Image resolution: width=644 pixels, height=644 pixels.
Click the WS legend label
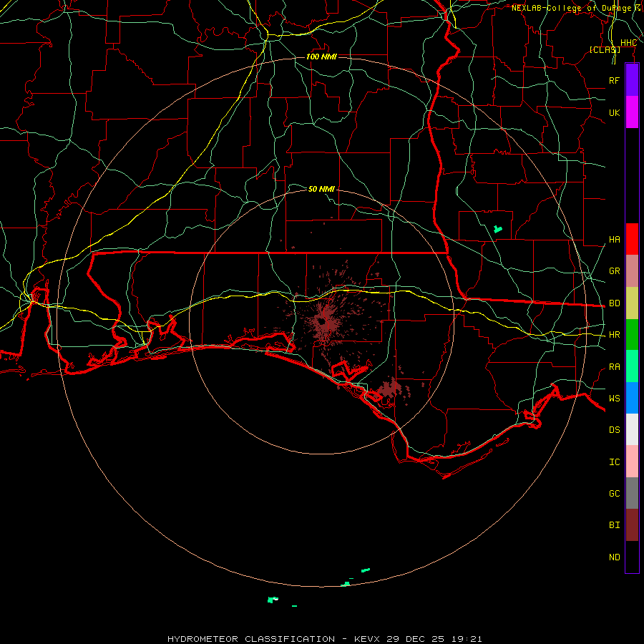coord(614,399)
